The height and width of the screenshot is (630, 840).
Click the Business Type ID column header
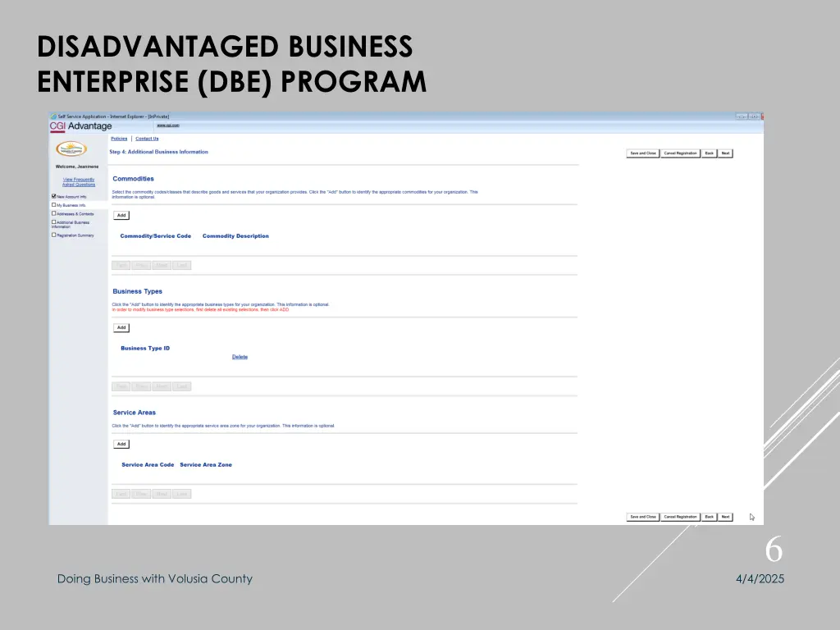tap(145, 348)
